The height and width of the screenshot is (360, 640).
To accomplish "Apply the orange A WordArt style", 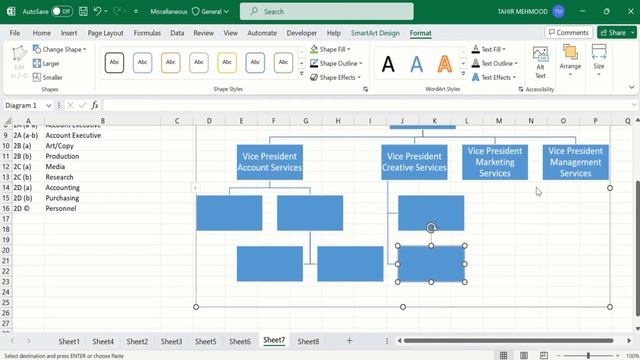I will coord(444,64).
